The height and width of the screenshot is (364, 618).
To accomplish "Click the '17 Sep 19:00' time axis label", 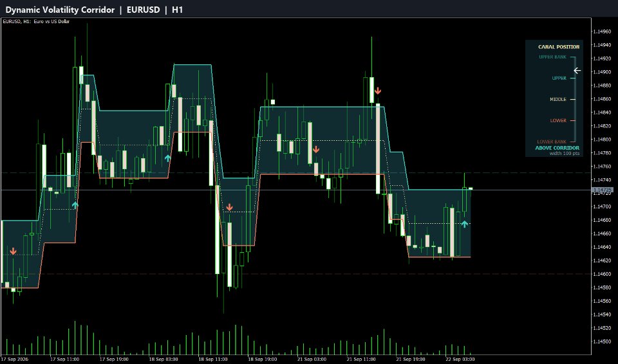I will 114,359.
